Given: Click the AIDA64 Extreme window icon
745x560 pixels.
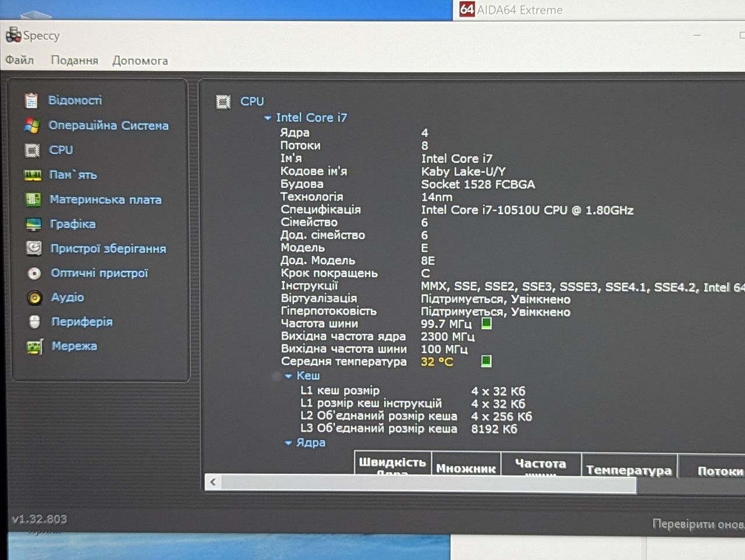Looking at the screenshot, I should 467,9.
